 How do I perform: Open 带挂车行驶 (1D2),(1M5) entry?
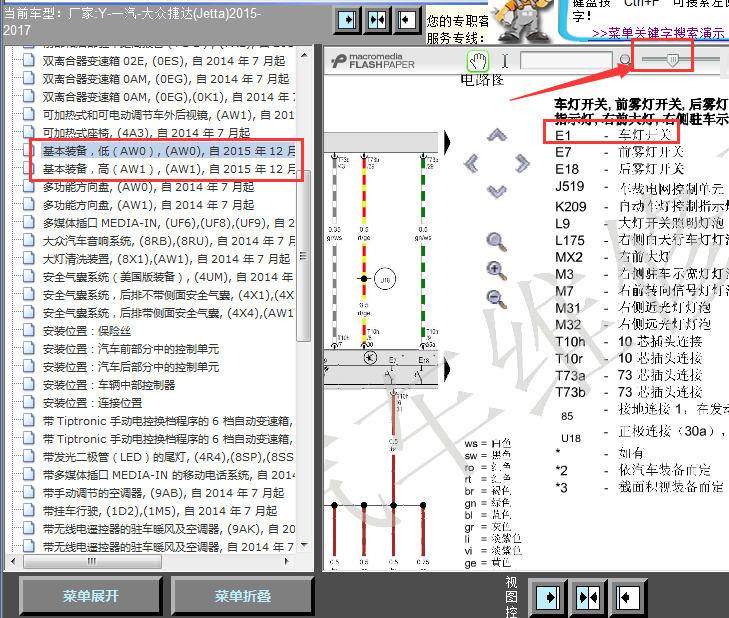coord(159,511)
